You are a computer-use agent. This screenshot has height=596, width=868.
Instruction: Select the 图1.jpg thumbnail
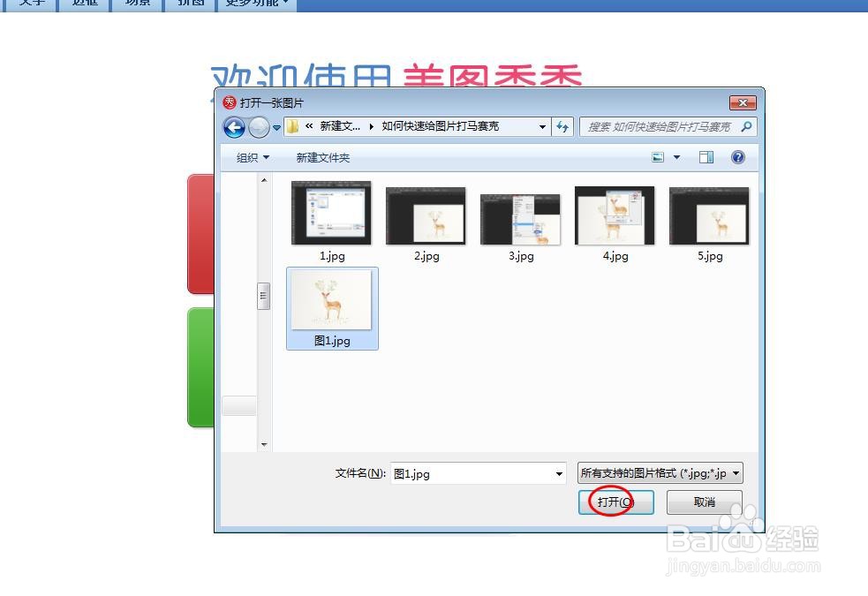click(332, 300)
